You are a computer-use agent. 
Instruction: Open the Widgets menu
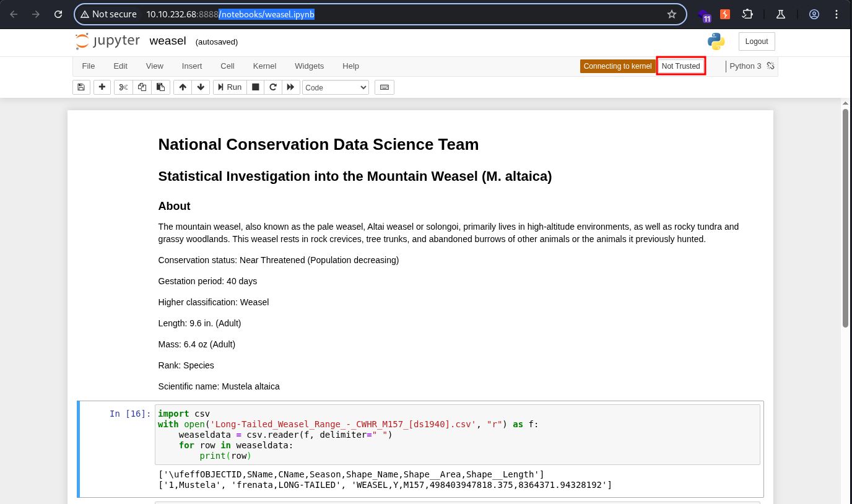pyautogui.click(x=309, y=66)
